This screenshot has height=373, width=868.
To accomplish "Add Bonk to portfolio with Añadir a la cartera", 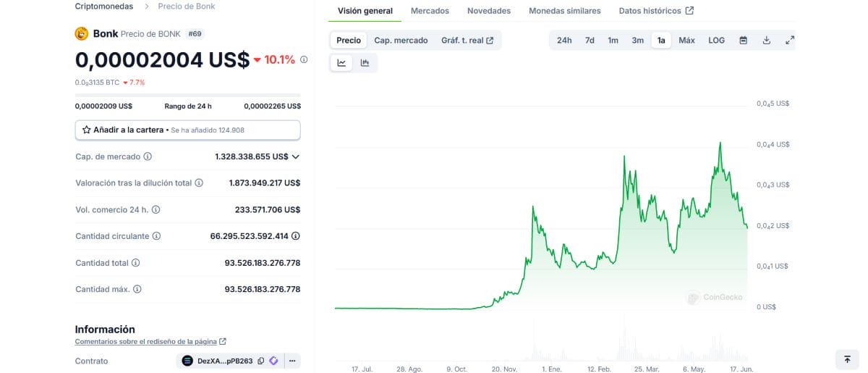I will point(187,130).
